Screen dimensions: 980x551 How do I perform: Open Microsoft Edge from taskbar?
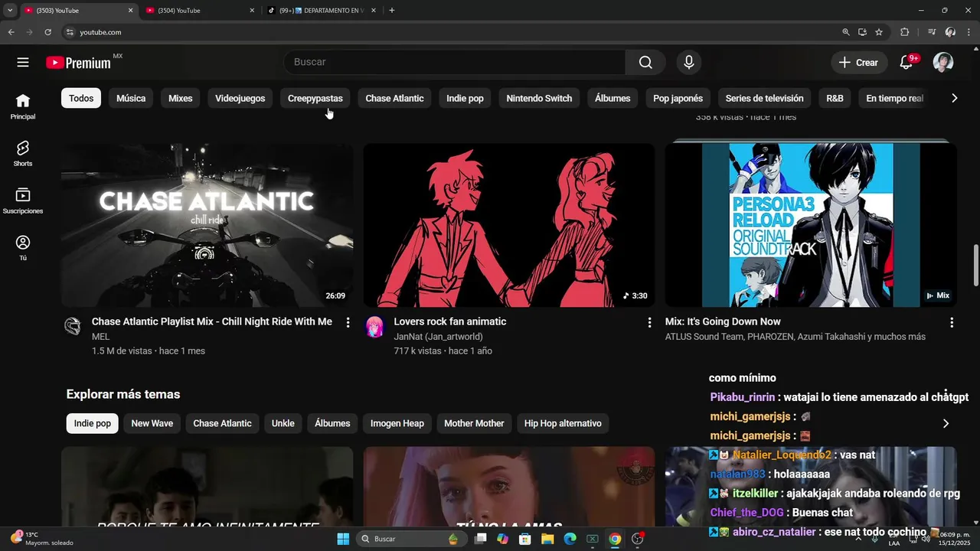pyautogui.click(x=570, y=539)
